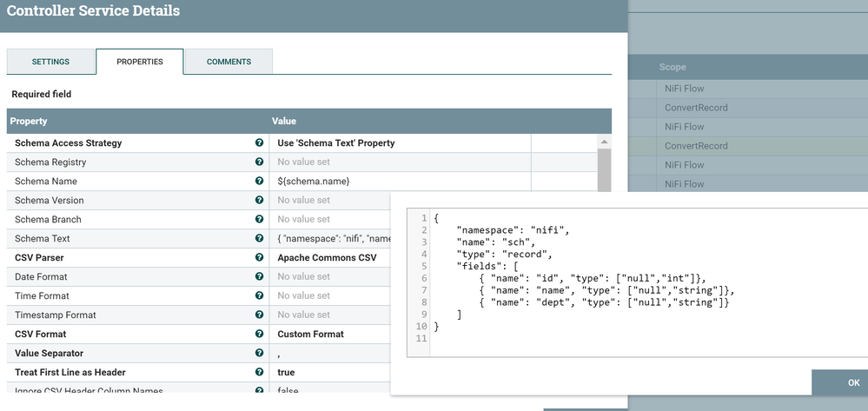Edit the Schema Access Strategy value
This screenshot has width=868, height=411.
pos(400,143)
